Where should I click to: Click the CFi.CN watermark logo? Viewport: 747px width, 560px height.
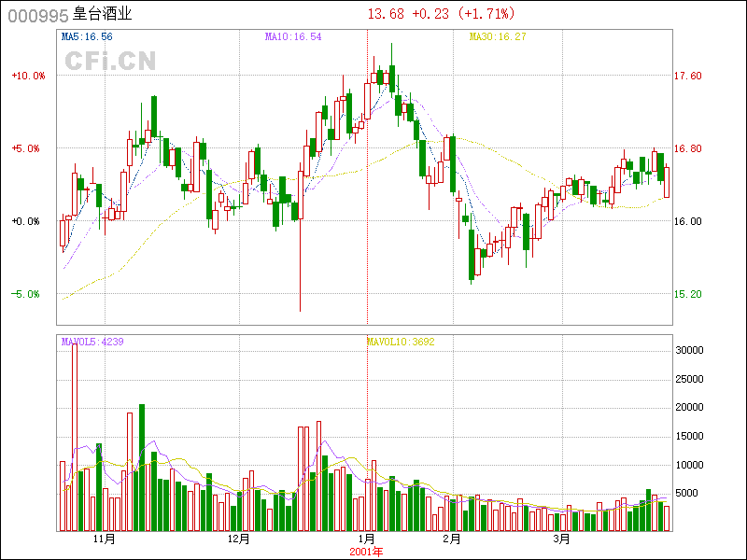point(109,62)
